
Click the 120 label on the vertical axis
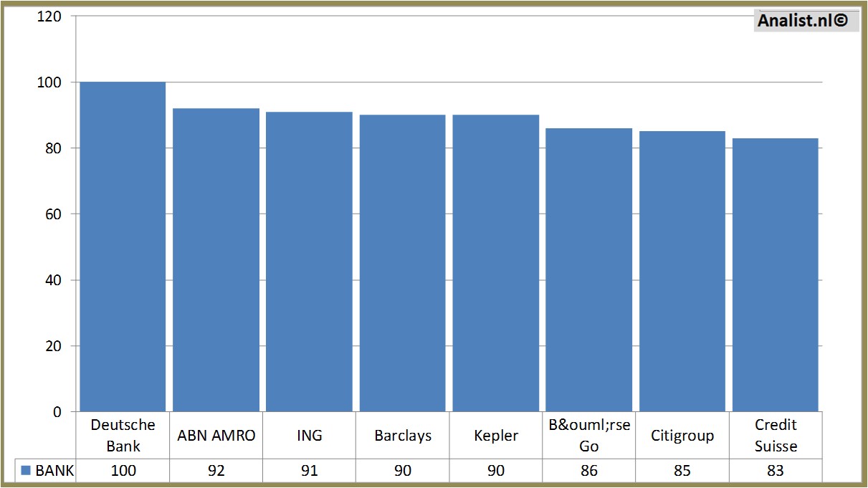(x=49, y=16)
